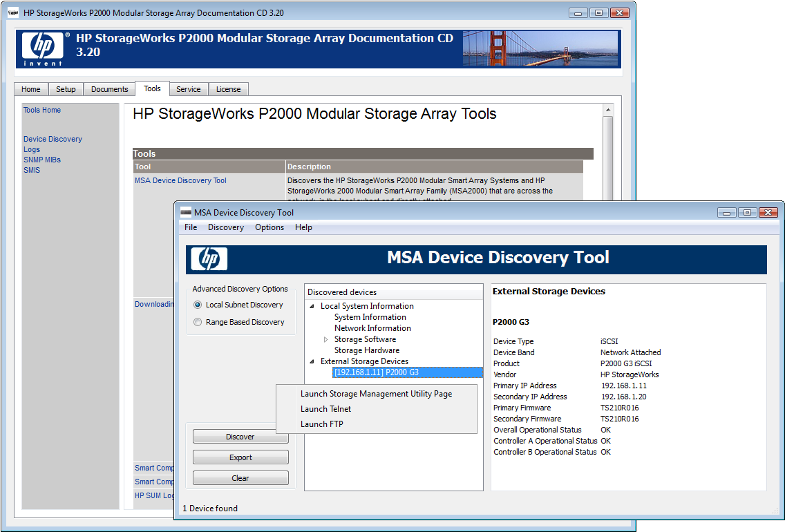The width and height of the screenshot is (785, 532).
Task: Expand the Storage Software tree node
Action: click(x=326, y=339)
